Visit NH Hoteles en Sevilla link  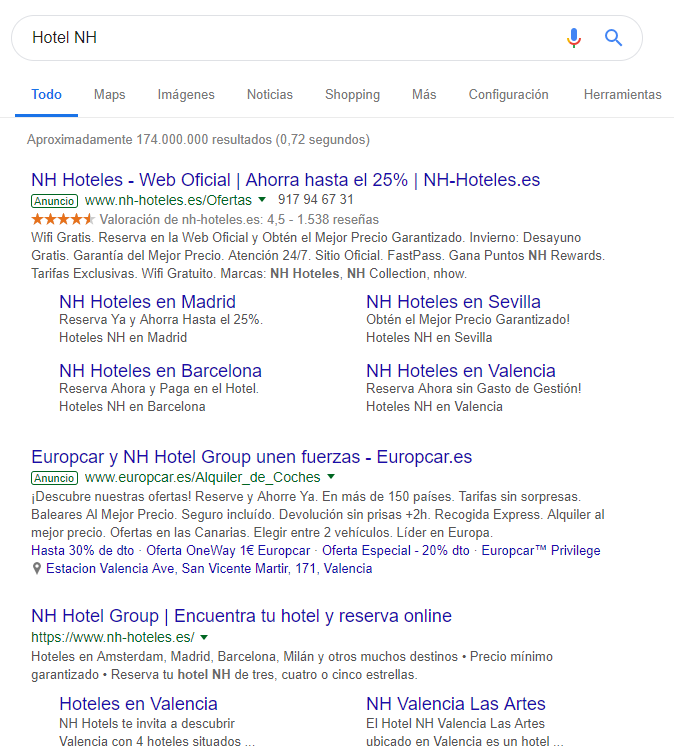tap(453, 302)
